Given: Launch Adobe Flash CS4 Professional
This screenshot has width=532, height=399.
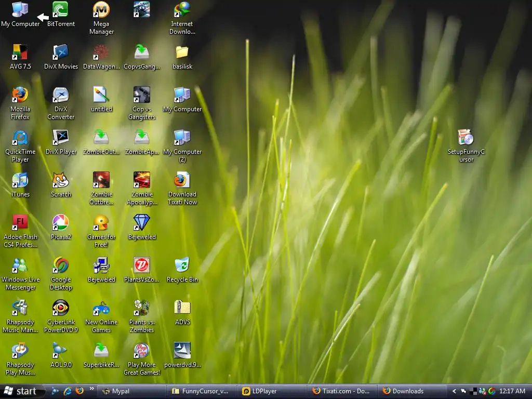Looking at the screenshot, I should pos(20,231).
